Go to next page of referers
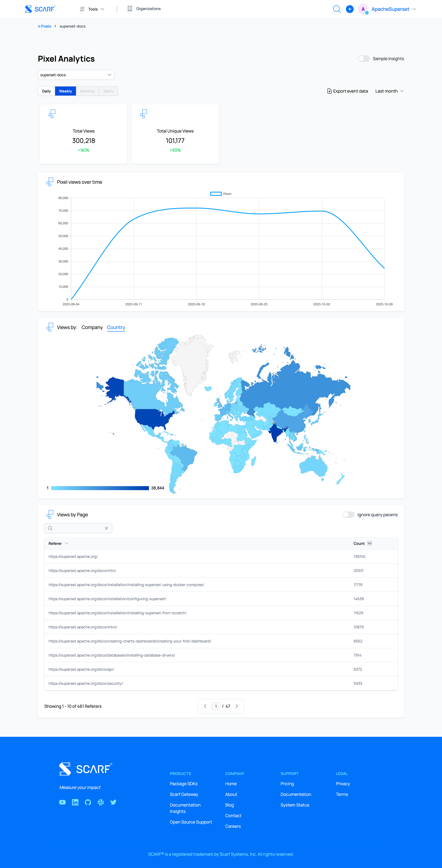The width and height of the screenshot is (442, 868). coord(237,706)
